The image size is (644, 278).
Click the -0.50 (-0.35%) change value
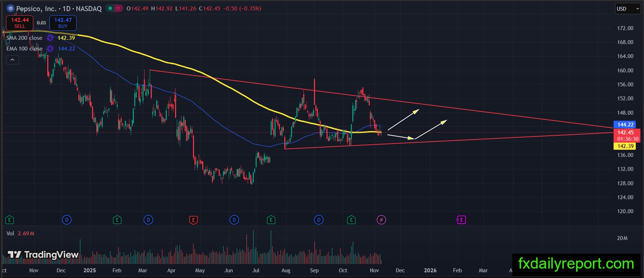pyautogui.click(x=242, y=9)
